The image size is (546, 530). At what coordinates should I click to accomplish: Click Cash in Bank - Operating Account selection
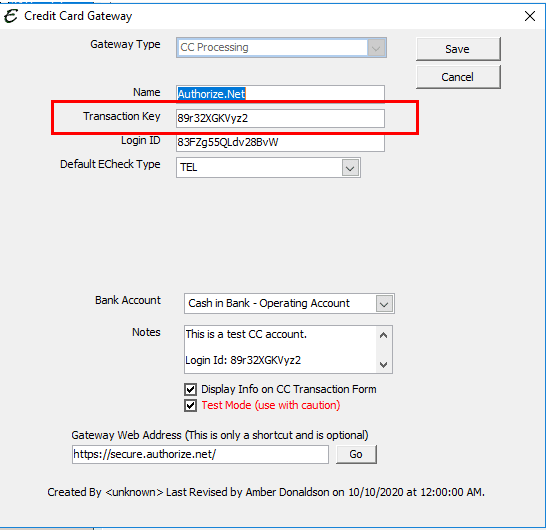(x=269, y=303)
